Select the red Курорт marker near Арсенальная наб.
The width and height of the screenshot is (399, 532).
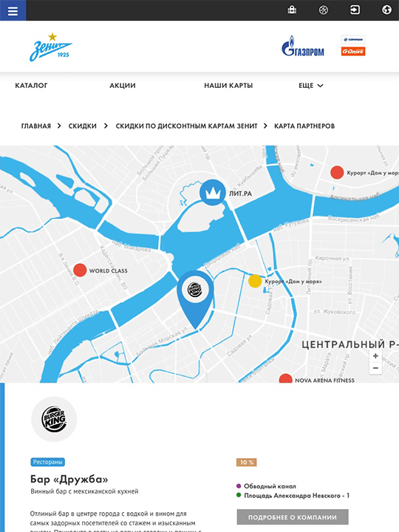point(337,172)
